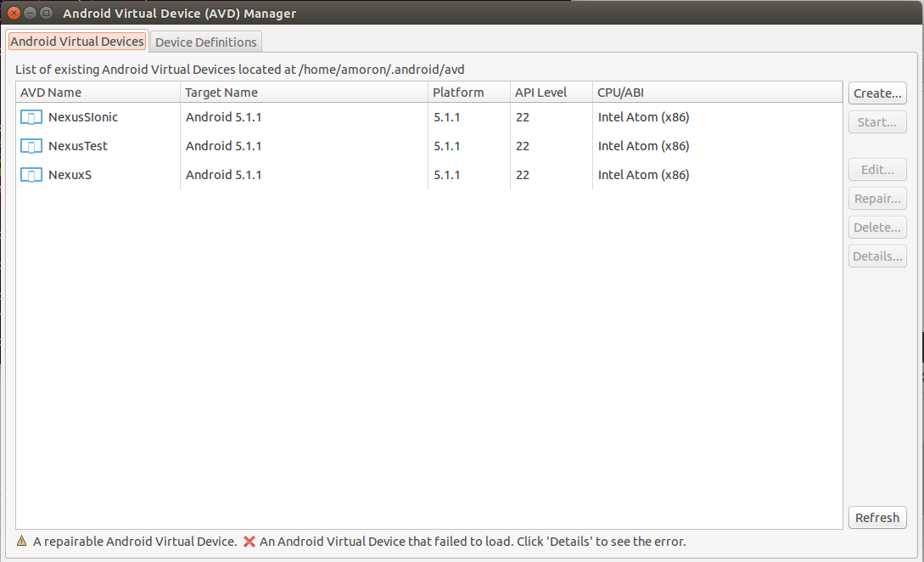Sort by the API Level column header

pyautogui.click(x=552, y=93)
